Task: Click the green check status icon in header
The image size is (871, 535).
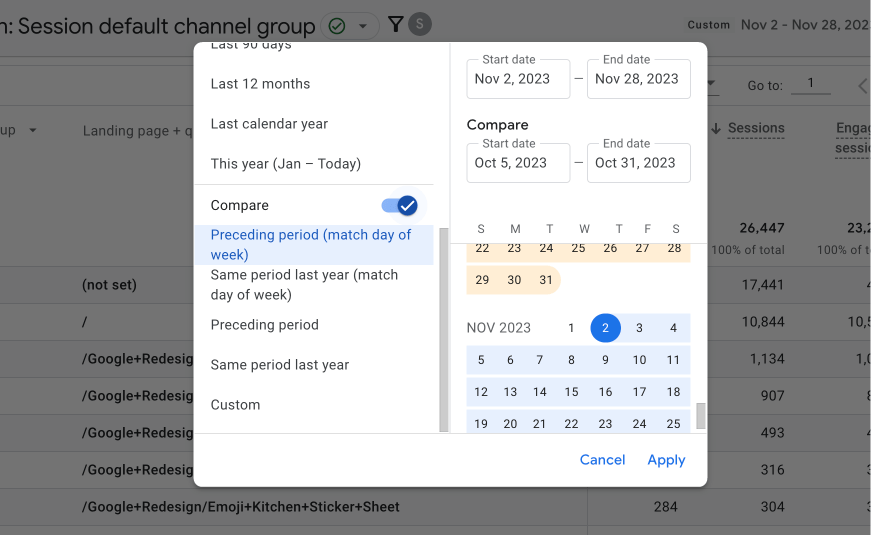Action: coord(337,26)
